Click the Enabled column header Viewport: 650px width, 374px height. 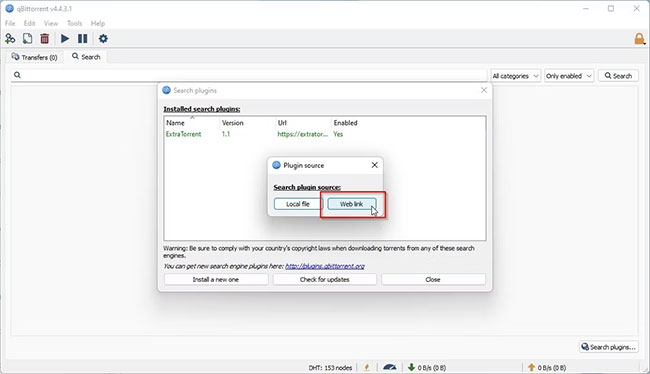point(345,123)
